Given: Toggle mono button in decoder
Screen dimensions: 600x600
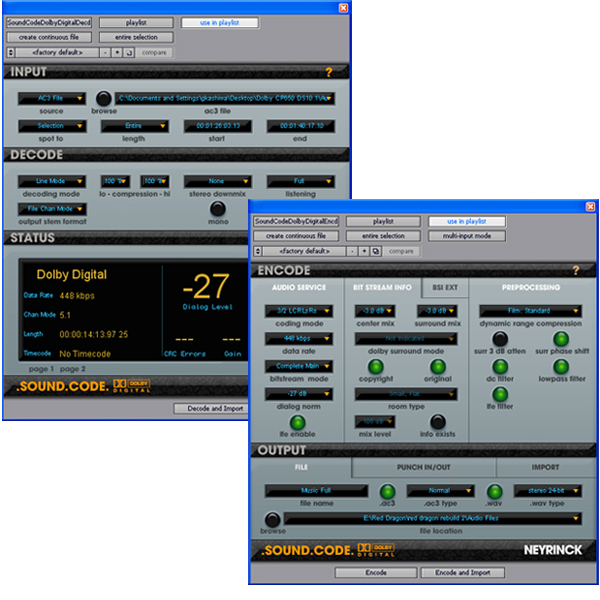Looking at the screenshot, I should 217,209.
